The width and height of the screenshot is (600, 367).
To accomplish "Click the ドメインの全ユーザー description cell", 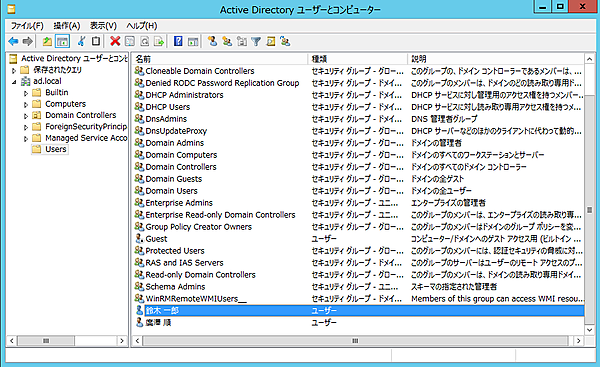I will pyautogui.click(x=441, y=191).
